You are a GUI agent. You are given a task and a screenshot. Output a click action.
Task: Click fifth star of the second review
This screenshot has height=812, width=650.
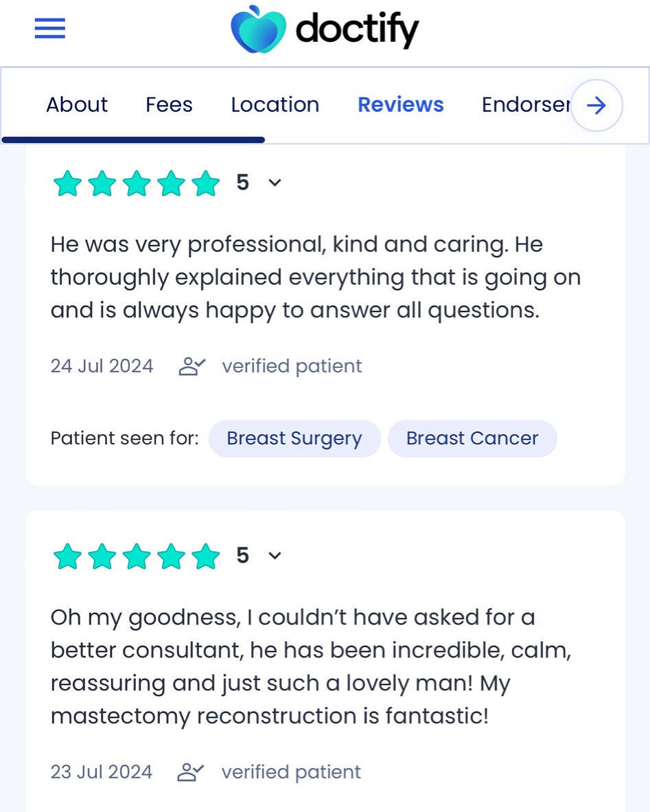click(x=205, y=556)
